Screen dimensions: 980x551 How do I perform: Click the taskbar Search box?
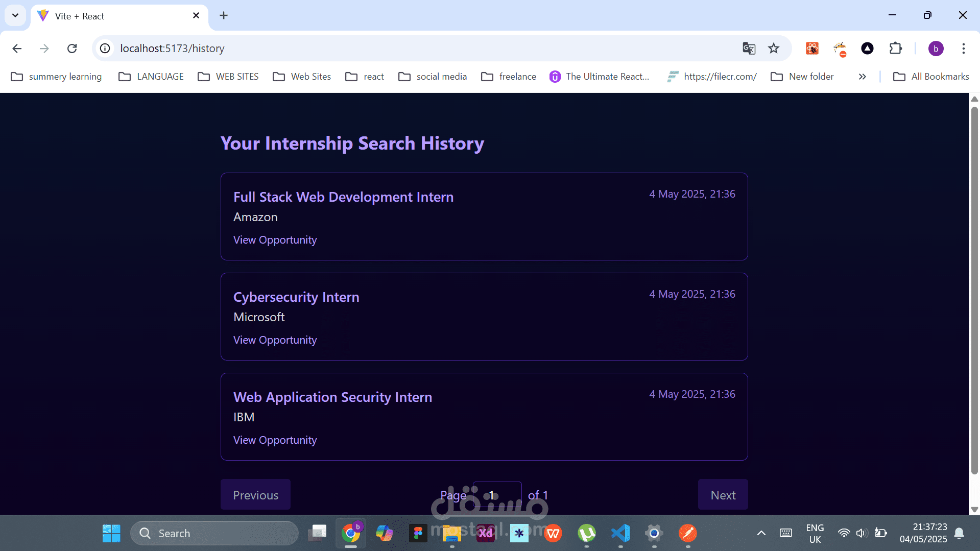214,533
